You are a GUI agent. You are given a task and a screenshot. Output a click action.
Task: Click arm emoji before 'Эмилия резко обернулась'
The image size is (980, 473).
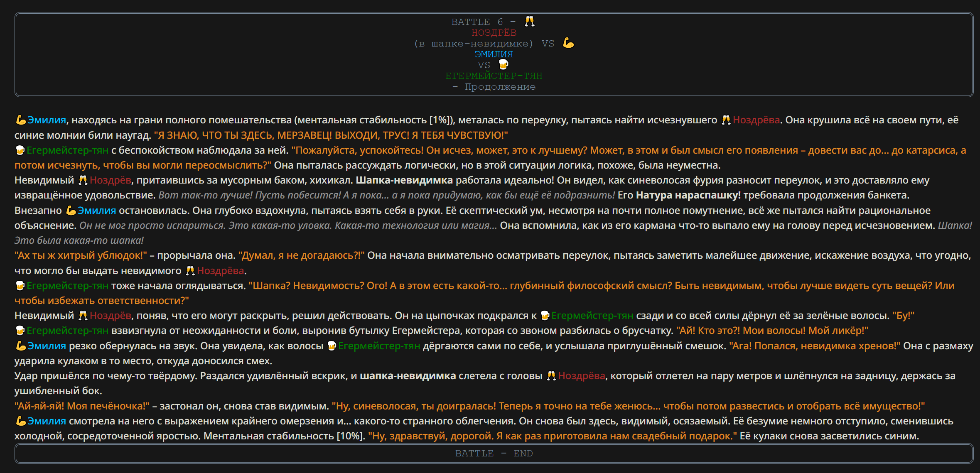pos(20,346)
